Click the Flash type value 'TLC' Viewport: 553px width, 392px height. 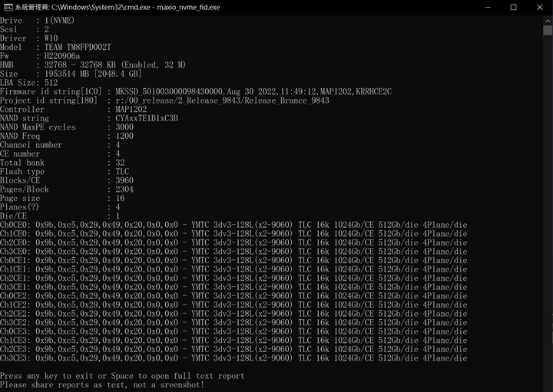tap(122, 172)
